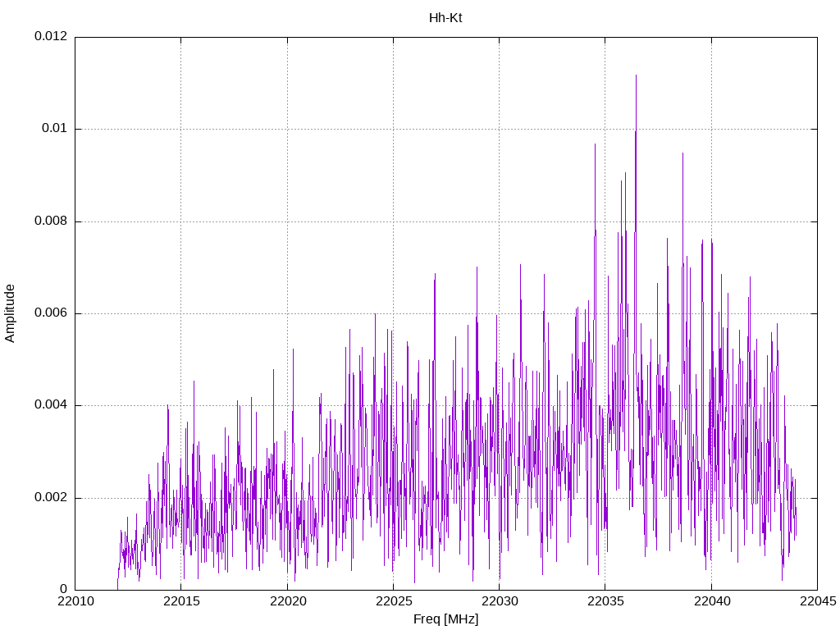Click the y-axis tick label 0.008

[x=51, y=221]
